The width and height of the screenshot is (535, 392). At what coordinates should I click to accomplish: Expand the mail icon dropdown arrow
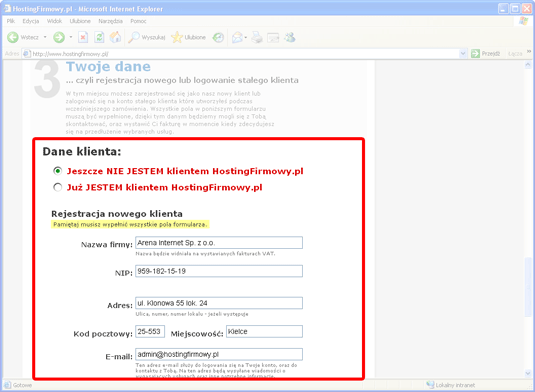pos(246,37)
